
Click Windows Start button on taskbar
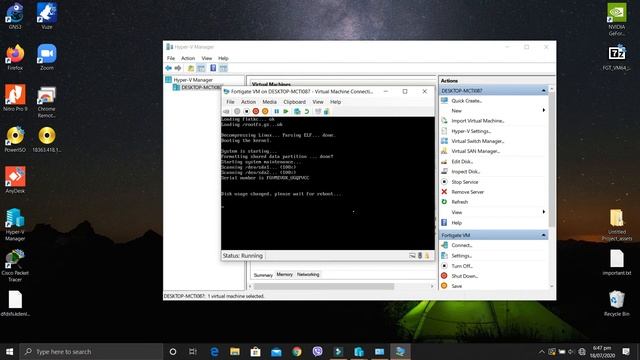tap(9, 351)
